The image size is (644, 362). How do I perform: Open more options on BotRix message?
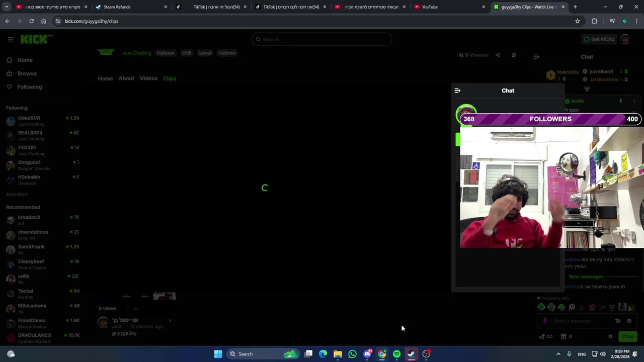[634, 101]
